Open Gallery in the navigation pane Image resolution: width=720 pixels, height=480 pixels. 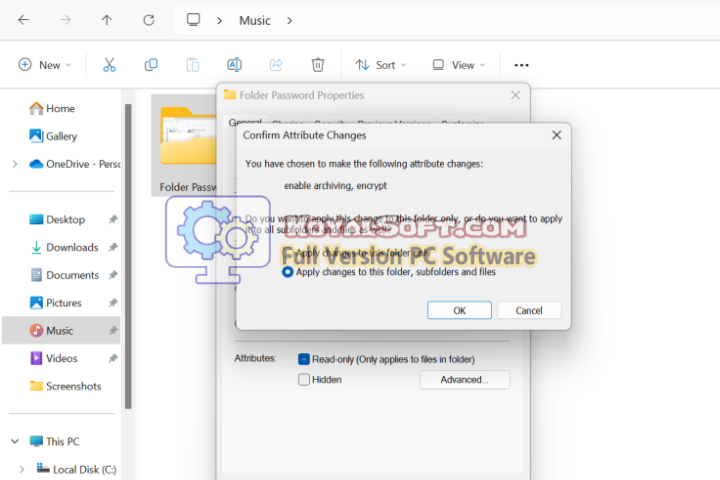[62, 136]
